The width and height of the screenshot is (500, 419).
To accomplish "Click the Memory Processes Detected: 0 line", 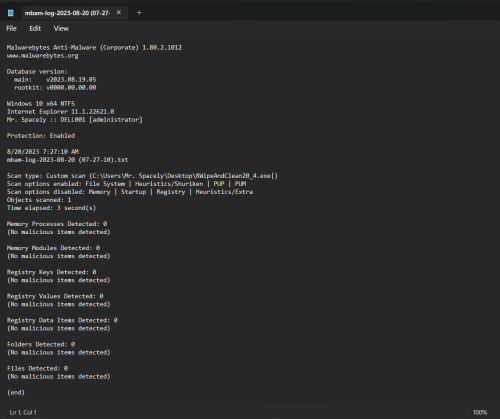I will (x=57, y=224).
